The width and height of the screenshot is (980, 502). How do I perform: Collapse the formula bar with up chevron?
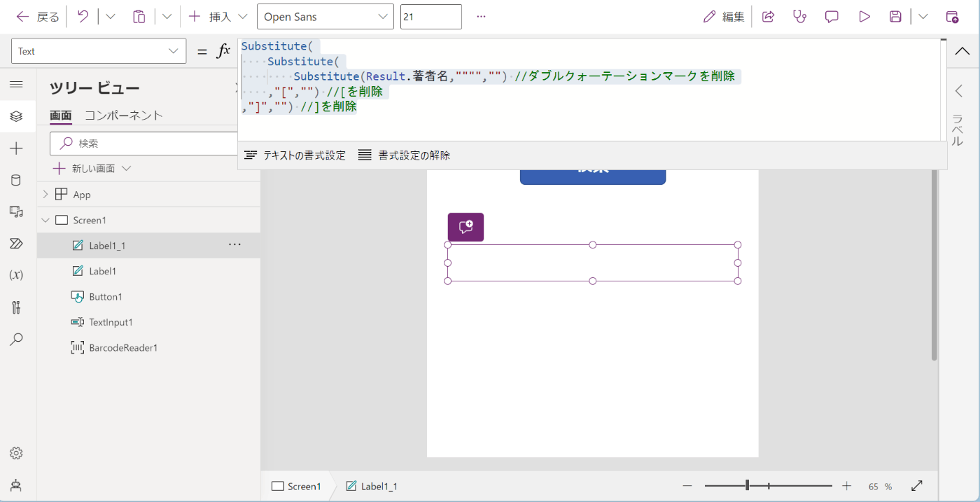pyautogui.click(x=962, y=51)
